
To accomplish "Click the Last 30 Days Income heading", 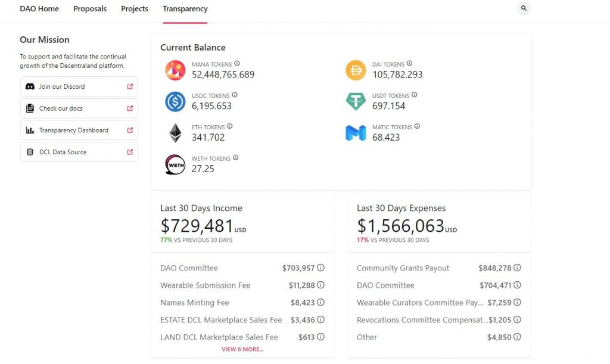I will (x=201, y=208).
